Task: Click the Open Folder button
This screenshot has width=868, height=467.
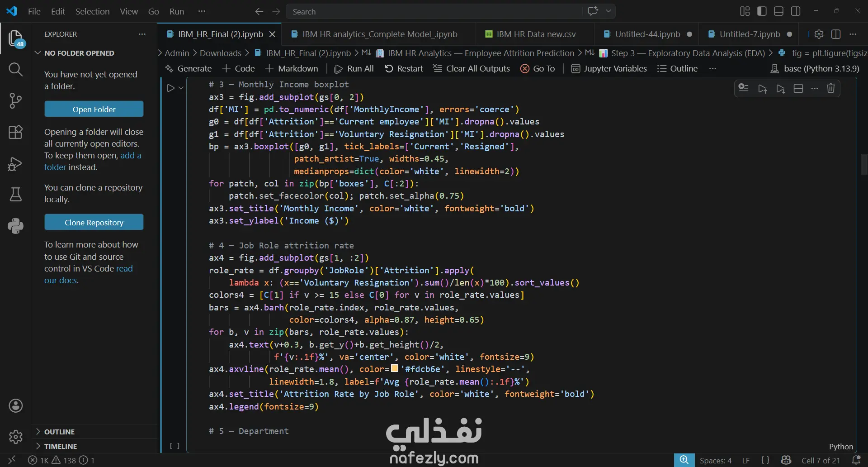Action: 94,109
